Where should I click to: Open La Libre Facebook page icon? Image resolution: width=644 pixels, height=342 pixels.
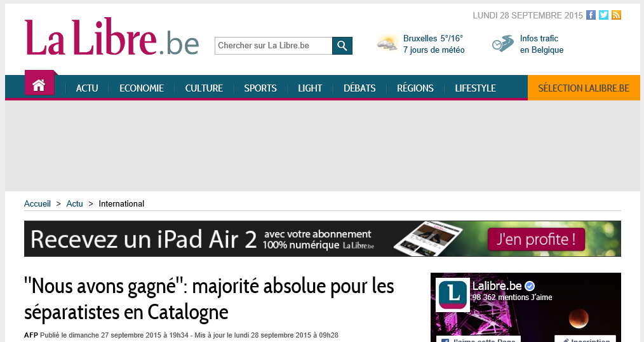(591, 15)
